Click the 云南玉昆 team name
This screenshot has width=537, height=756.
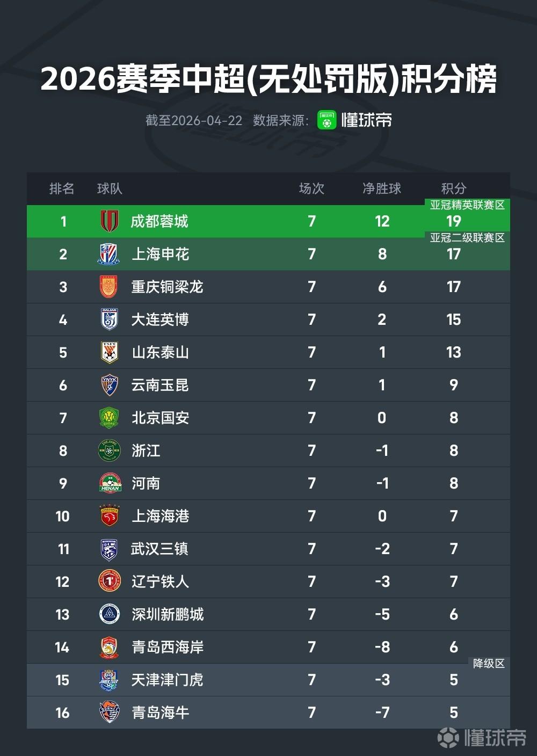(160, 385)
